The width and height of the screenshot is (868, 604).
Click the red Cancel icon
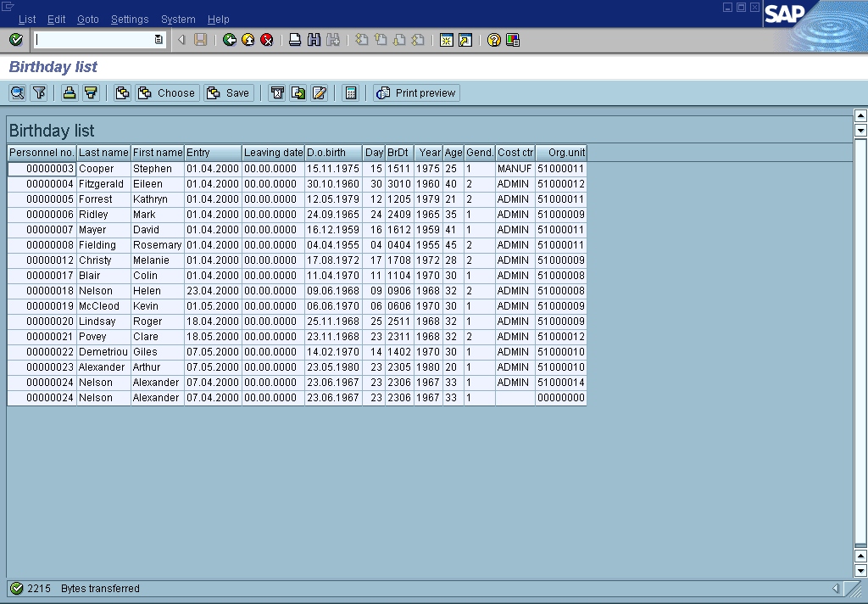pyautogui.click(x=267, y=40)
